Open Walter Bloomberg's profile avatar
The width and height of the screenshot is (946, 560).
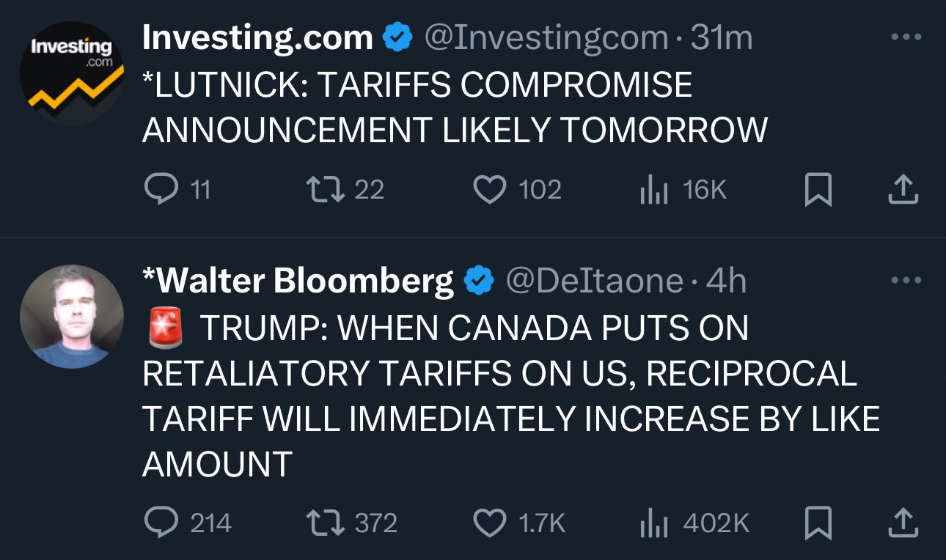click(72, 317)
